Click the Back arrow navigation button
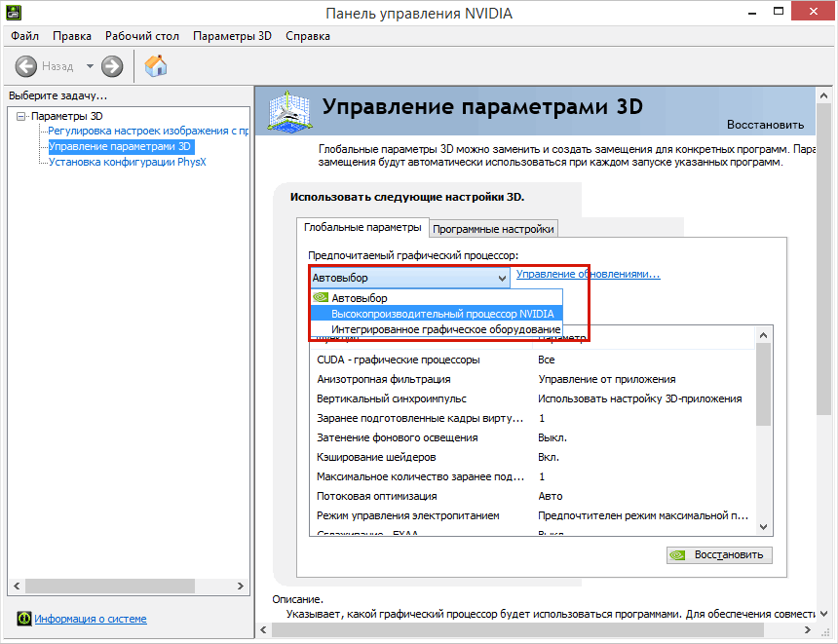This screenshot has height=644, width=838. pyautogui.click(x=26, y=66)
